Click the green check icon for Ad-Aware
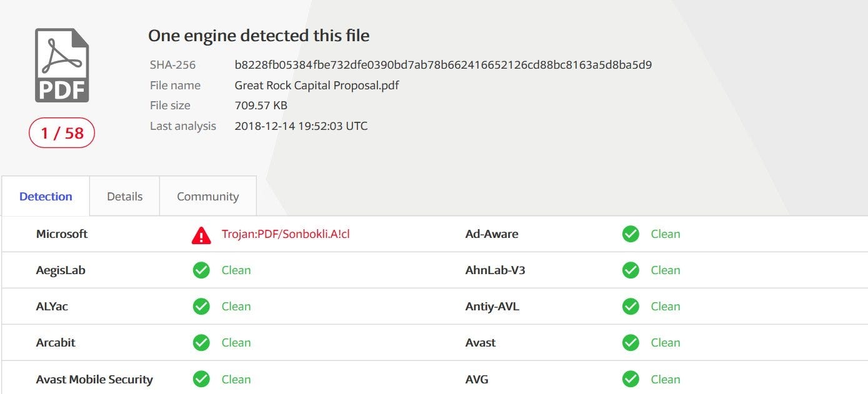 tap(631, 234)
